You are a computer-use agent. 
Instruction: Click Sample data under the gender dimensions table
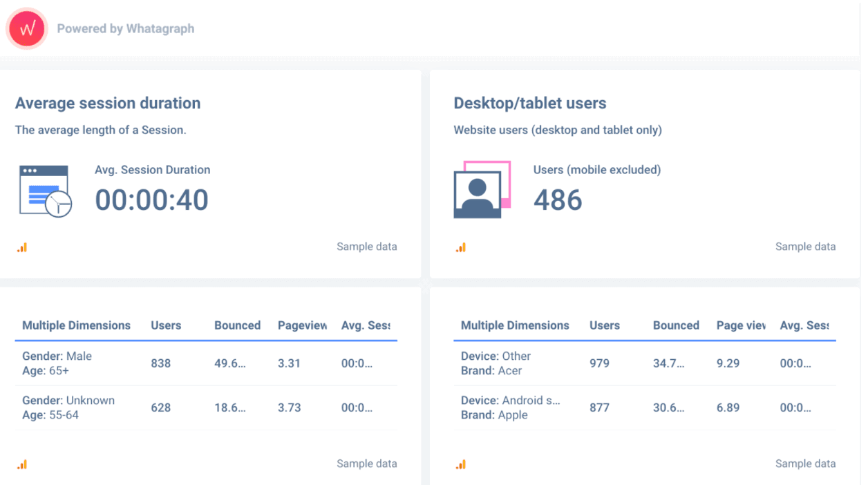[366, 463]
